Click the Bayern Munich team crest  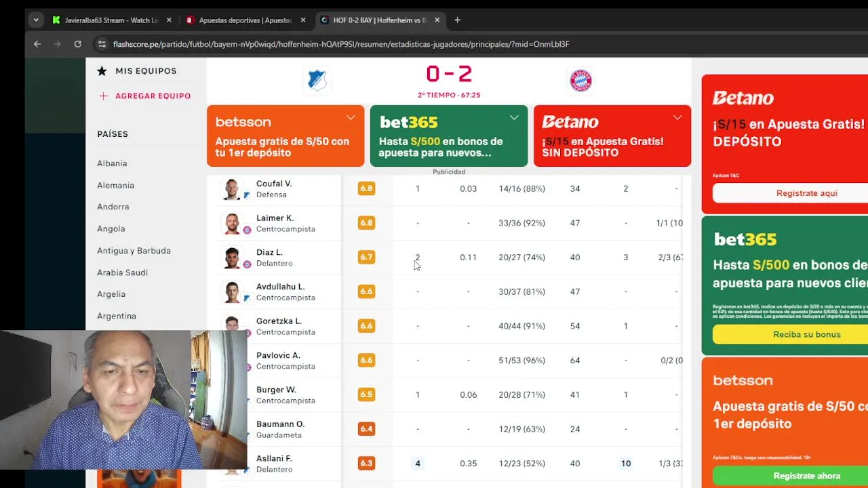(580, 81)
